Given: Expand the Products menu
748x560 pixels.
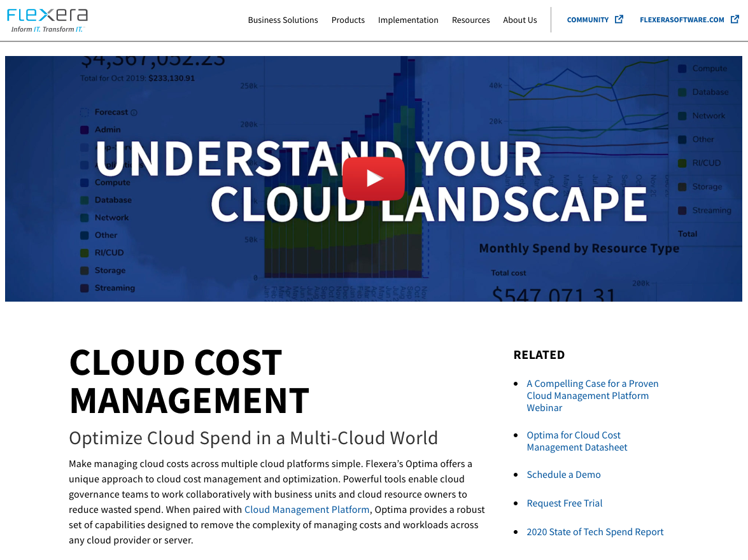Looking at the screenshot, I should pos(348,20).
